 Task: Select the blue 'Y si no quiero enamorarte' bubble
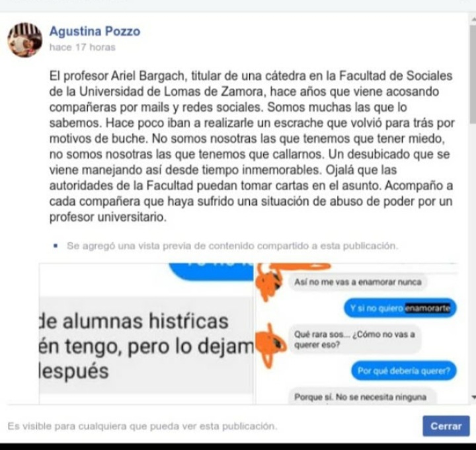(x=400, y=309)
